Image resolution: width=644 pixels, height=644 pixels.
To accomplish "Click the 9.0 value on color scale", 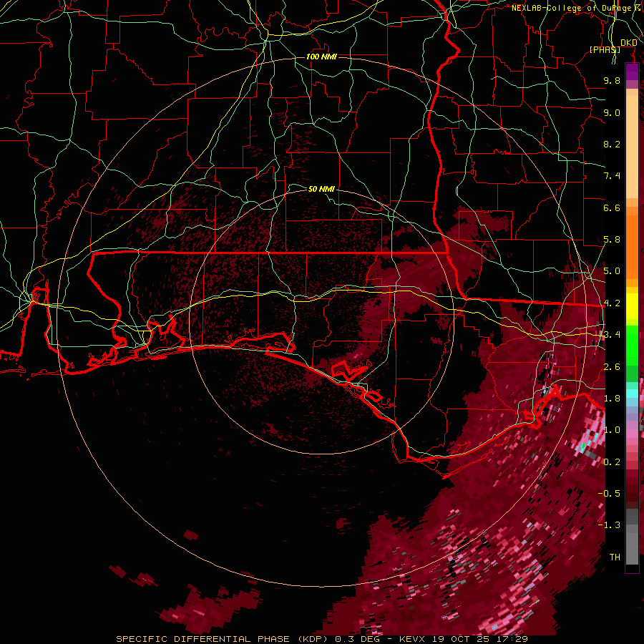I will (612, 112).
